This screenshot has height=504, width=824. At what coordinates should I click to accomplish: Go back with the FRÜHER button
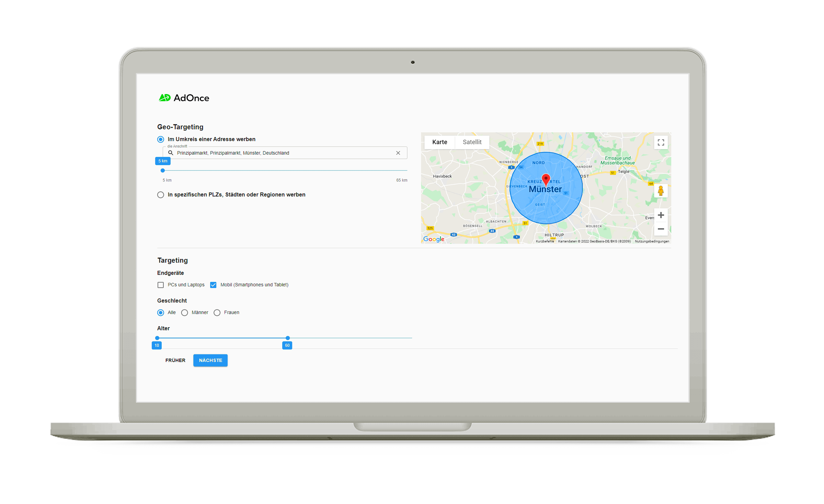click(x=175, y=360)
